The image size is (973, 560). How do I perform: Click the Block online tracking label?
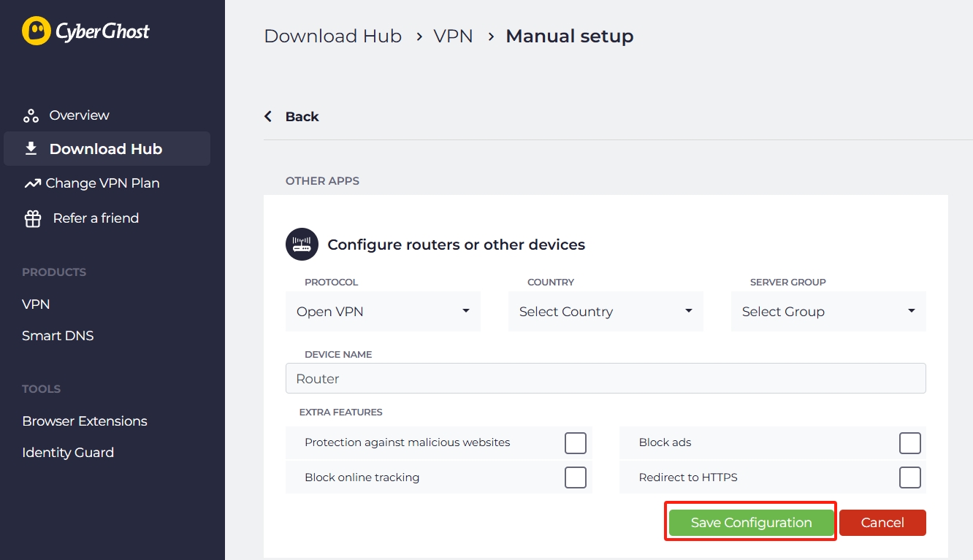coord(362,477)
